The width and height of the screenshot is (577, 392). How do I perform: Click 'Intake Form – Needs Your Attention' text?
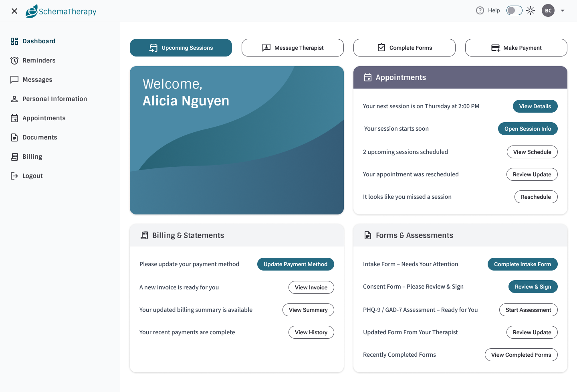[411, 264]
